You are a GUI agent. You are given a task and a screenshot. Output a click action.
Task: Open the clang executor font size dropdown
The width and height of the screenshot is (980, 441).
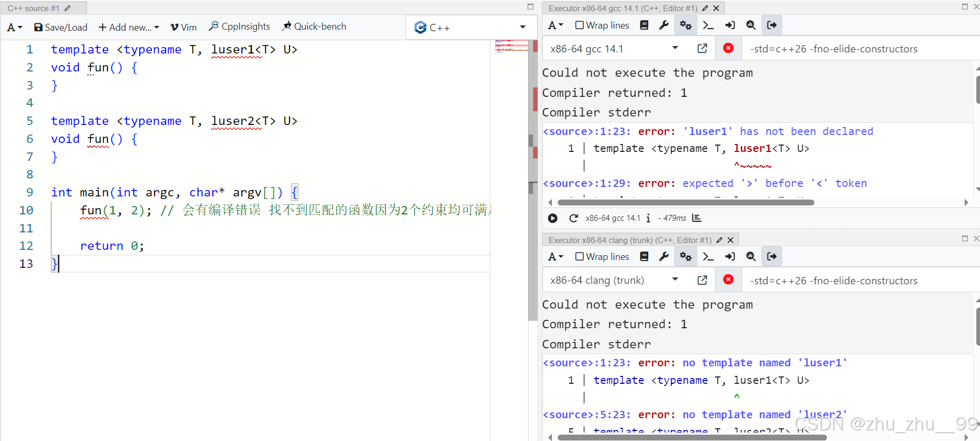click(x=556, y=257)
